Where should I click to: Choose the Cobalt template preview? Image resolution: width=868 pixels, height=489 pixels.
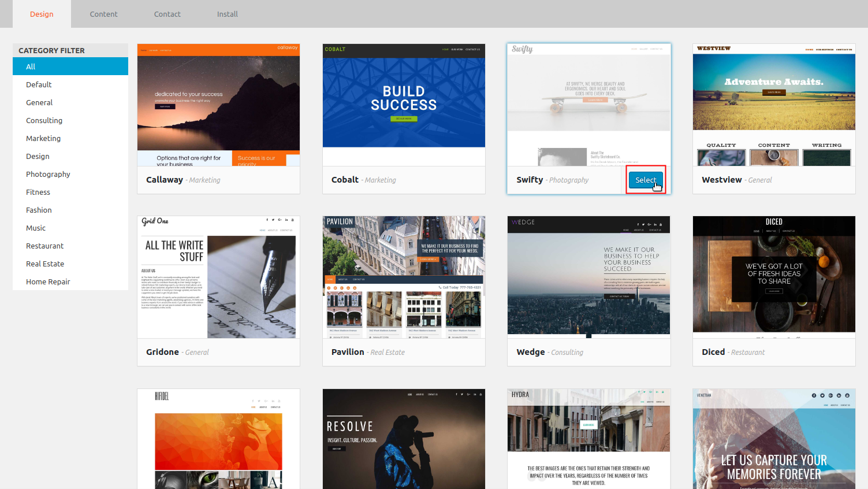click(404, 105)
